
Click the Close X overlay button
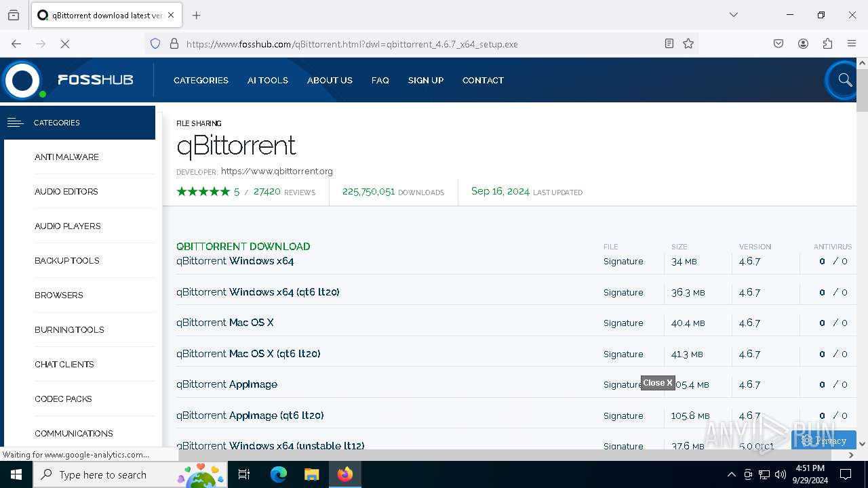(658, 383)
